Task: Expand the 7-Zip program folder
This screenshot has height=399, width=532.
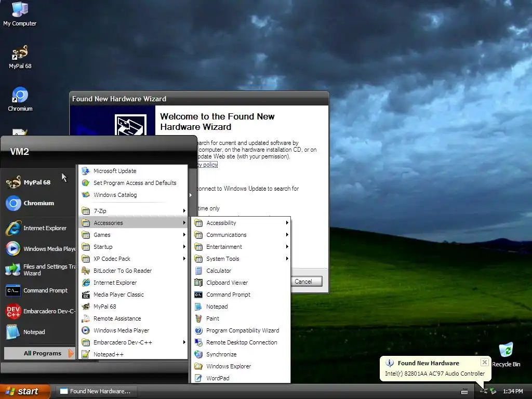Action: (133, 211)
